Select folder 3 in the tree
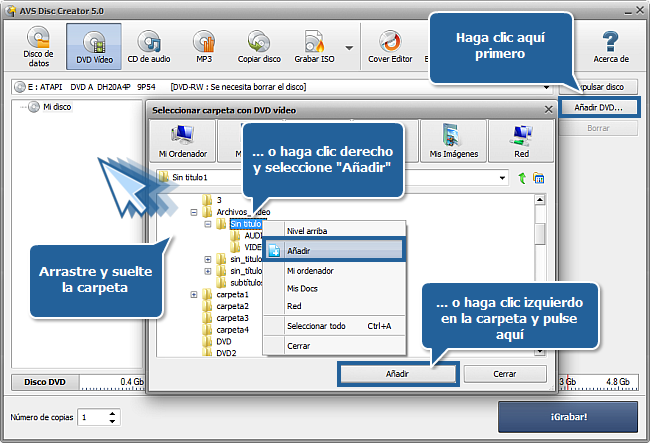 (219, 200)
